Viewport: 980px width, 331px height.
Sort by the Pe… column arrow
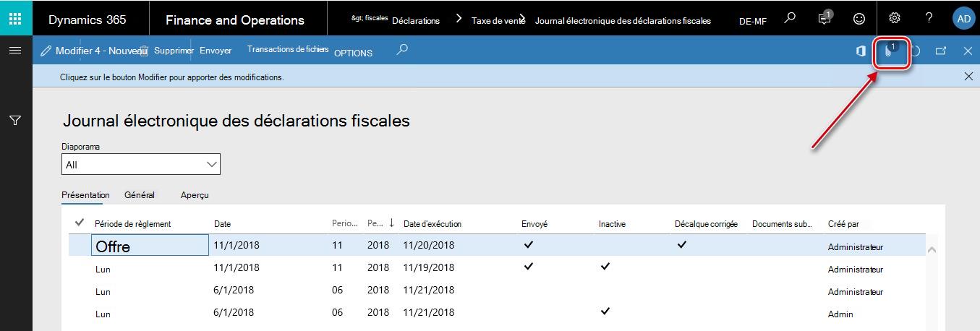click(x=391, y=223)
